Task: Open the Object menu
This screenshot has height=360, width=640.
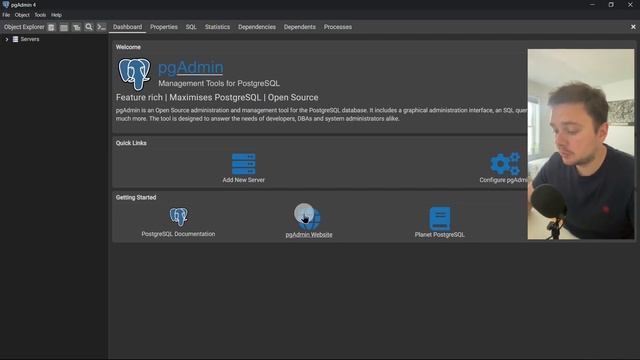Action: [22, 15]
